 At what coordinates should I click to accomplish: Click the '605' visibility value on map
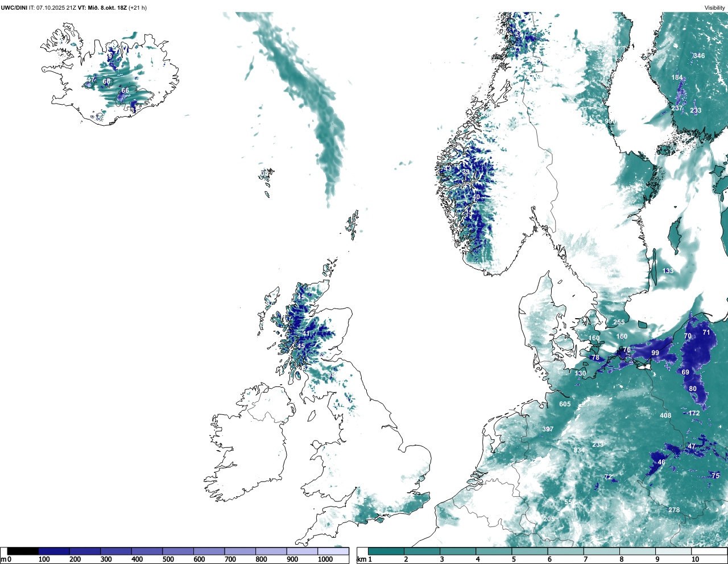pos(565,404)
